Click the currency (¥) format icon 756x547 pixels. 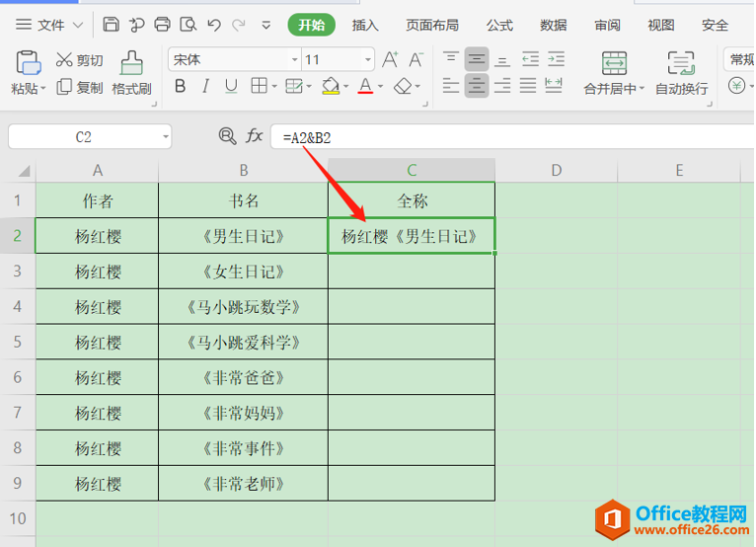click(x=736, y=86)
